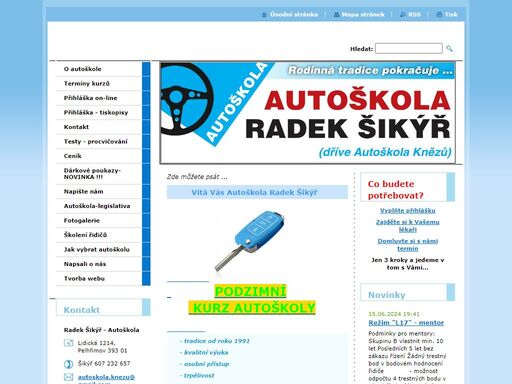The width and height of the screenshot is (512, 384).
Task: Click the Novinky section heading
Action: click(387, 295)
